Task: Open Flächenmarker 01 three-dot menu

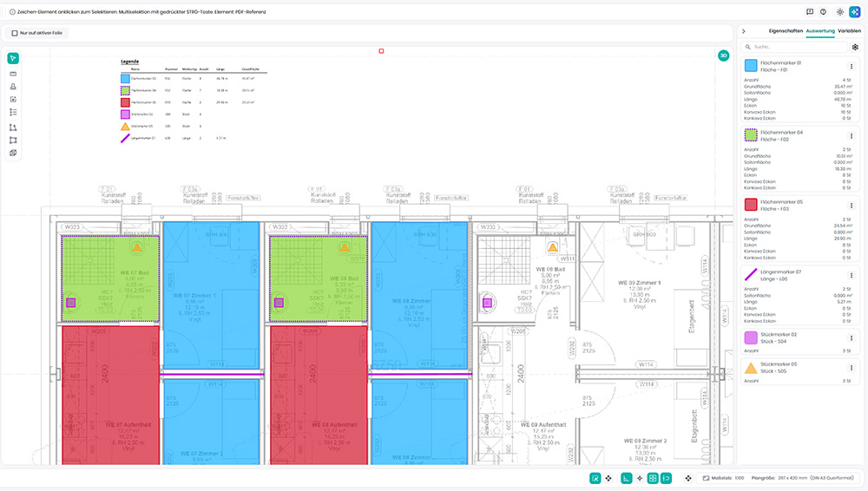Action: click(851, 67)
